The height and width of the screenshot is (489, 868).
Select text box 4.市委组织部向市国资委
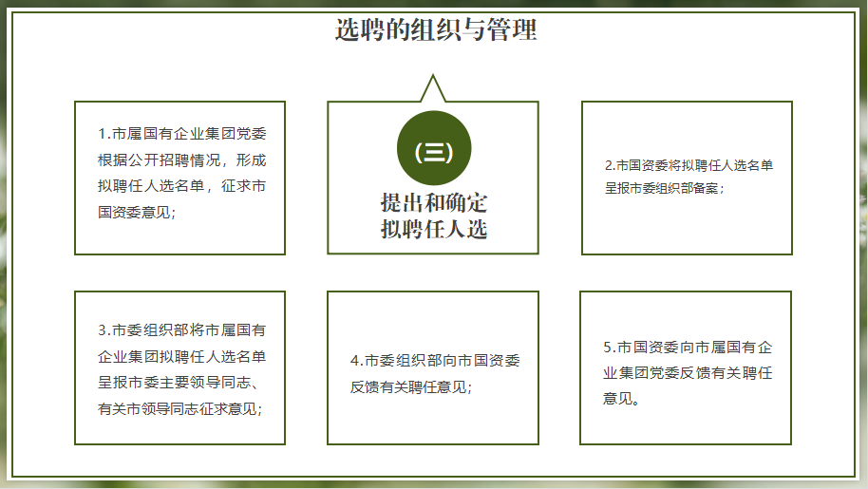(433, 367)
